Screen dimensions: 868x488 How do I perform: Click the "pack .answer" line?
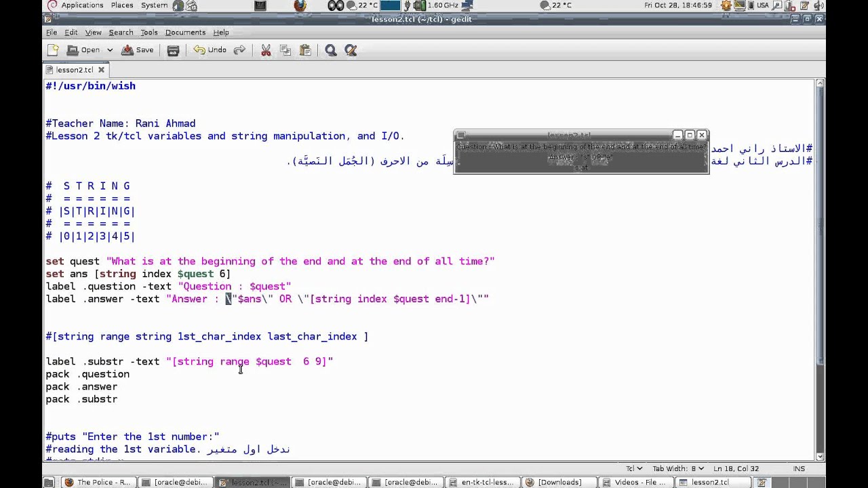[x=81, y=387]
